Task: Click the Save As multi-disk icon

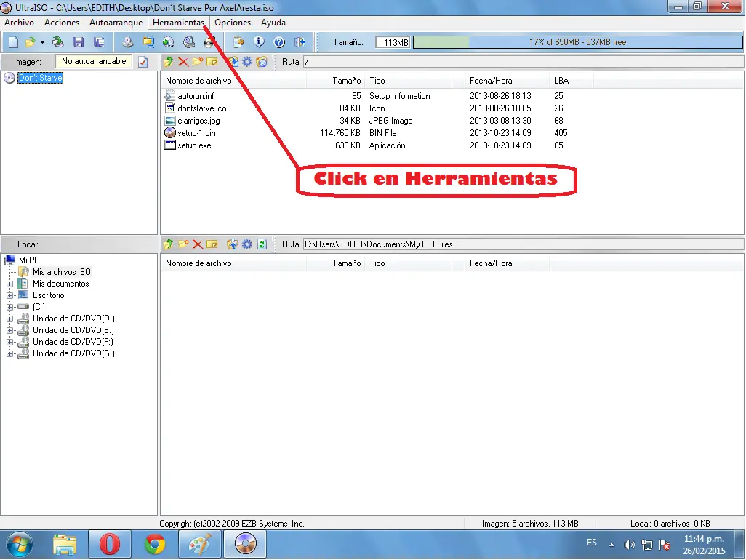Action: (99, 42)
